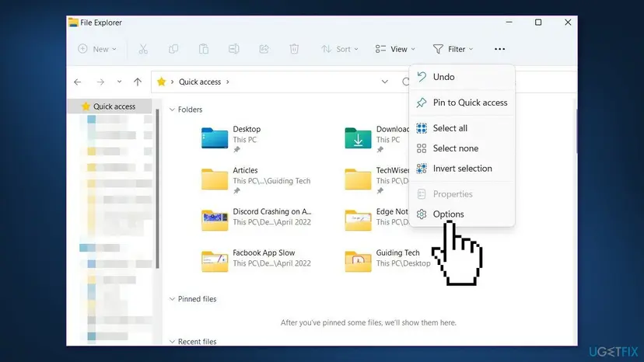Close the File Explorer window

click(568, 23)
